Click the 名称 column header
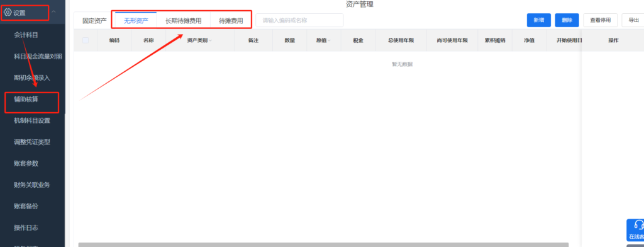This screenshot has height=247, width=644. coord(148,40)
